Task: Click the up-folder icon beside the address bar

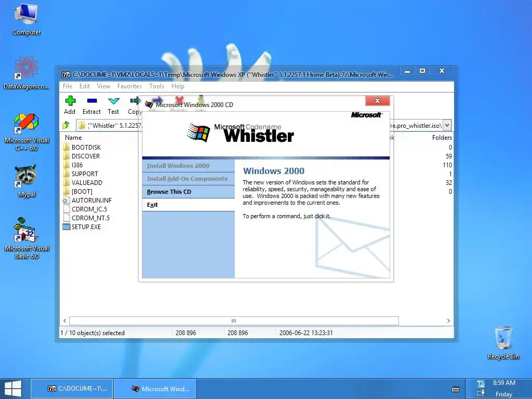Action: click(x=66, y=125)
